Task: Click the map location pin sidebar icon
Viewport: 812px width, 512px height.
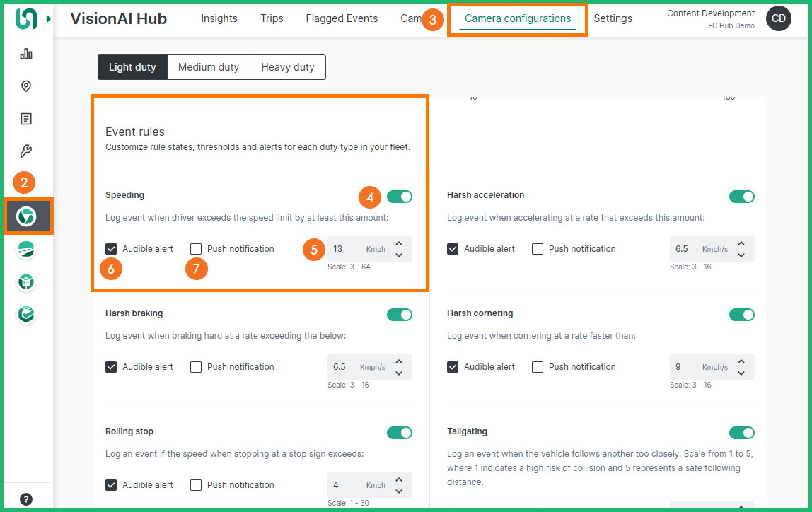Action: [26, 86]
